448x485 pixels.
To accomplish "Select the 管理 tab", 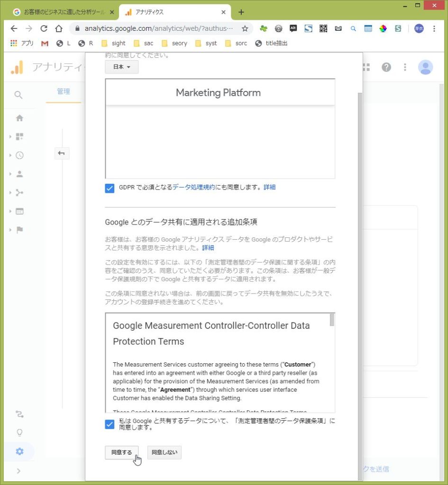I will point(64,91).
